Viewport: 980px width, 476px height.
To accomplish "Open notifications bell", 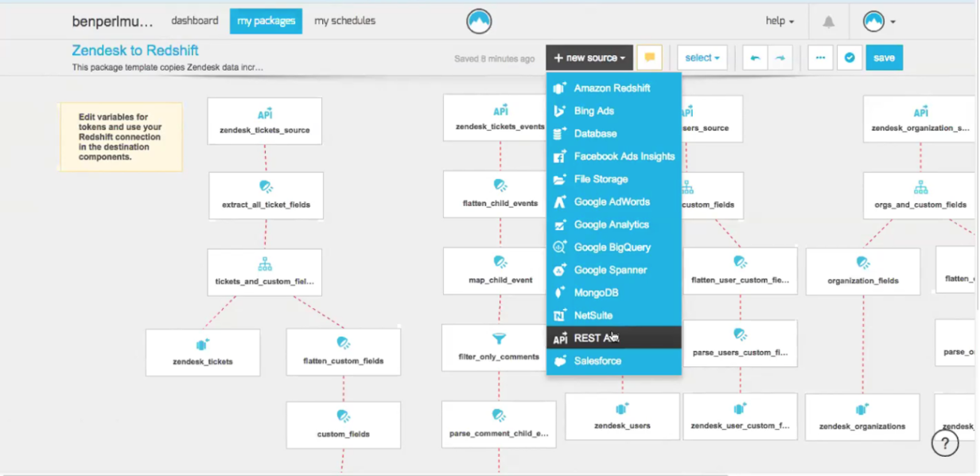I will tap(829, 21).
